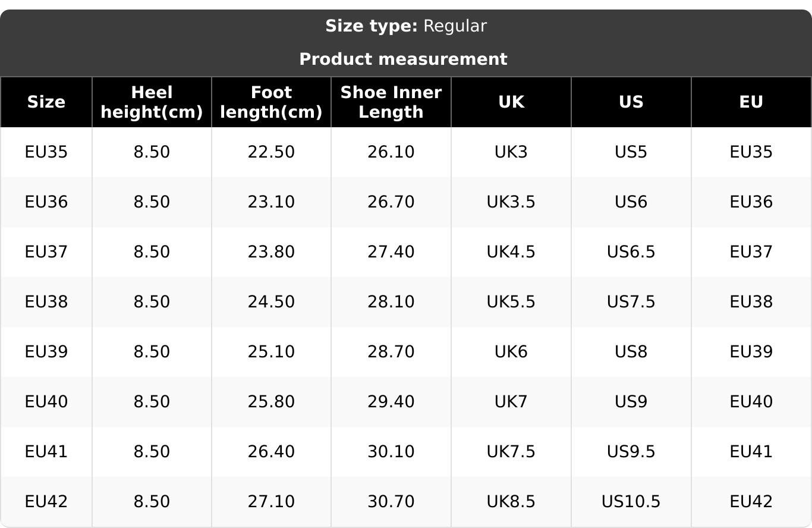Screen dimensions: 812x528
Task: Select the UK column header
Action: [511, 102]
